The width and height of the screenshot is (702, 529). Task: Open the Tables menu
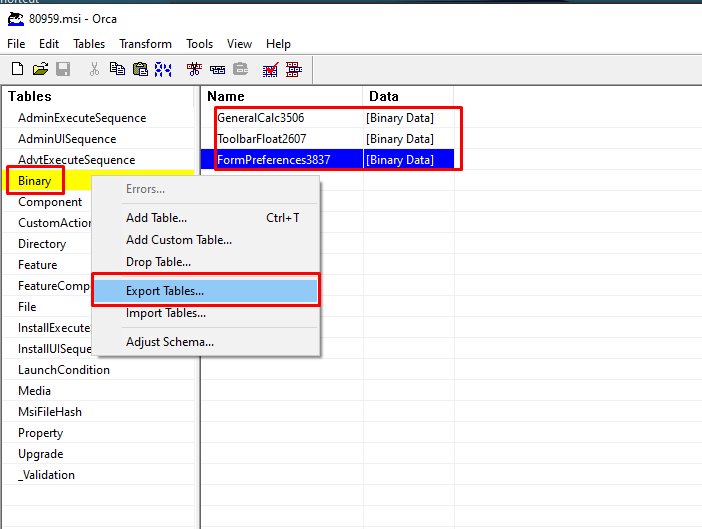pyautogui.click(x=89, y=44)
